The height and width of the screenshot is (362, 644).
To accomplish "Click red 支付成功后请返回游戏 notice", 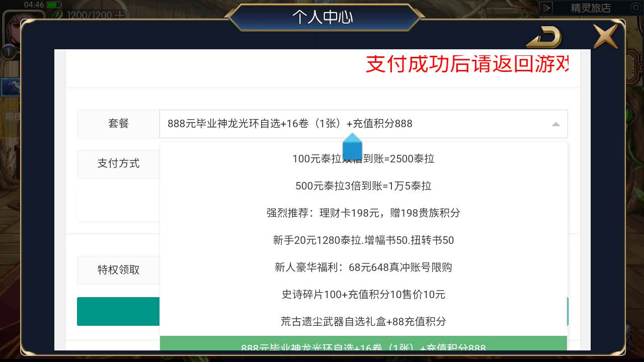I will (467, 64).
